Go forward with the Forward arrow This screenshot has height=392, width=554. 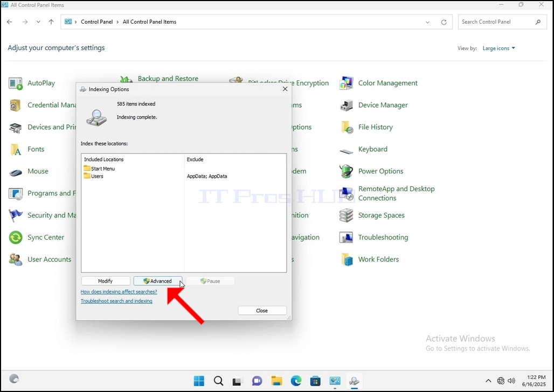25,22
